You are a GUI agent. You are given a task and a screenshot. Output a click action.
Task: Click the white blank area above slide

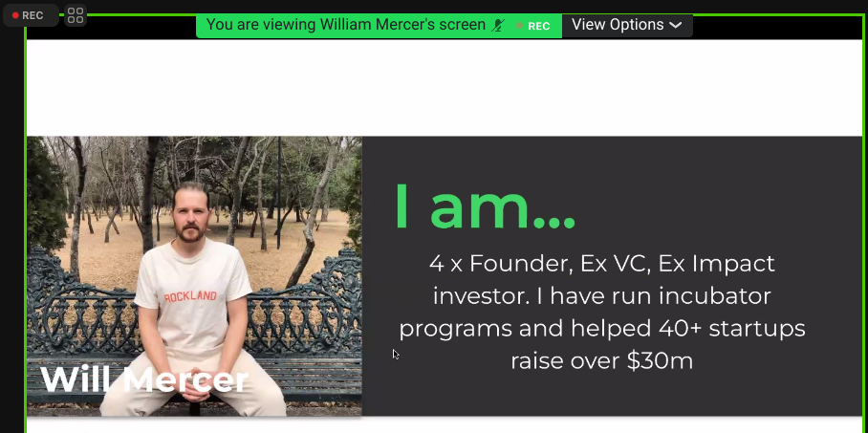445,88
